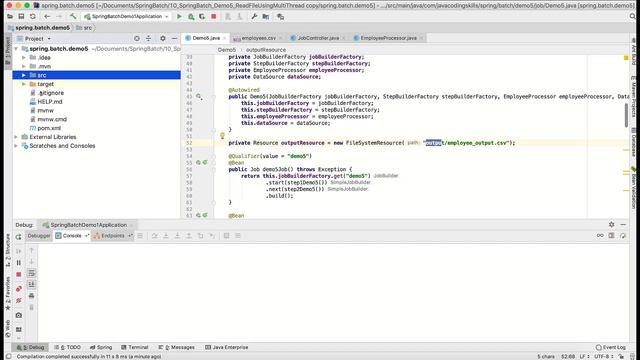Viewport: 640px width, 360px height.
Task: Collapse the spring.batch.demo5 root node
Action: [16, 49]
